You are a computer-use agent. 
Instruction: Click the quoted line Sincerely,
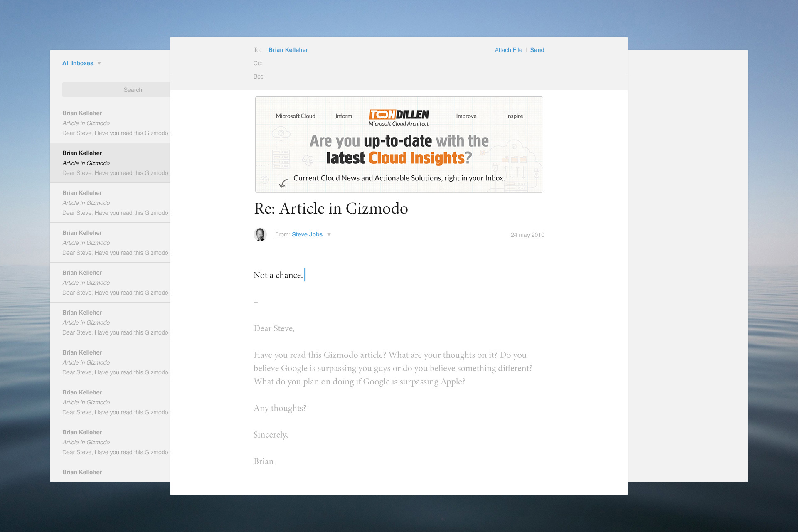point(271,435)
